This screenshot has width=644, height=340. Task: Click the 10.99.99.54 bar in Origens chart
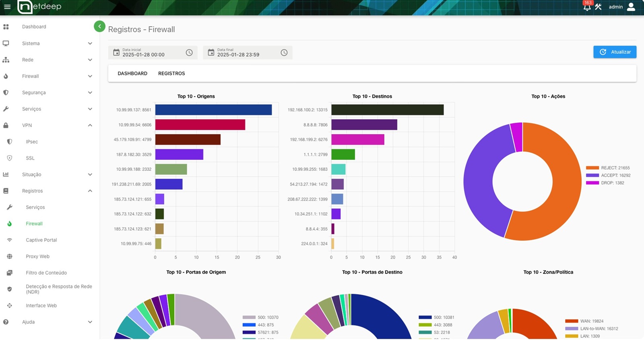tap(200, 125)
